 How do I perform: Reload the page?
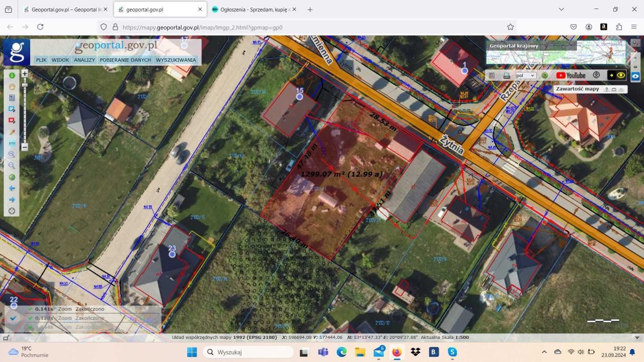(x=40, y=27)
